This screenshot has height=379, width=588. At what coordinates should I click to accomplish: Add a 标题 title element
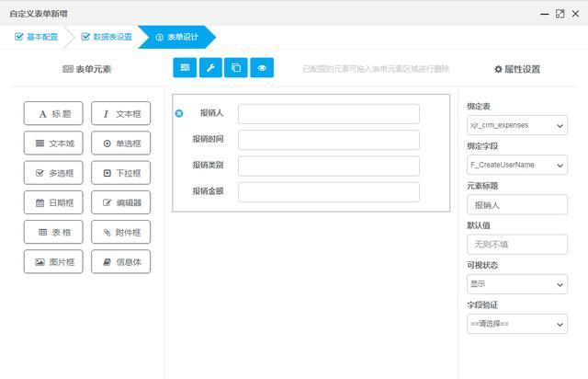pyautogui.click(x=53, y=113)
